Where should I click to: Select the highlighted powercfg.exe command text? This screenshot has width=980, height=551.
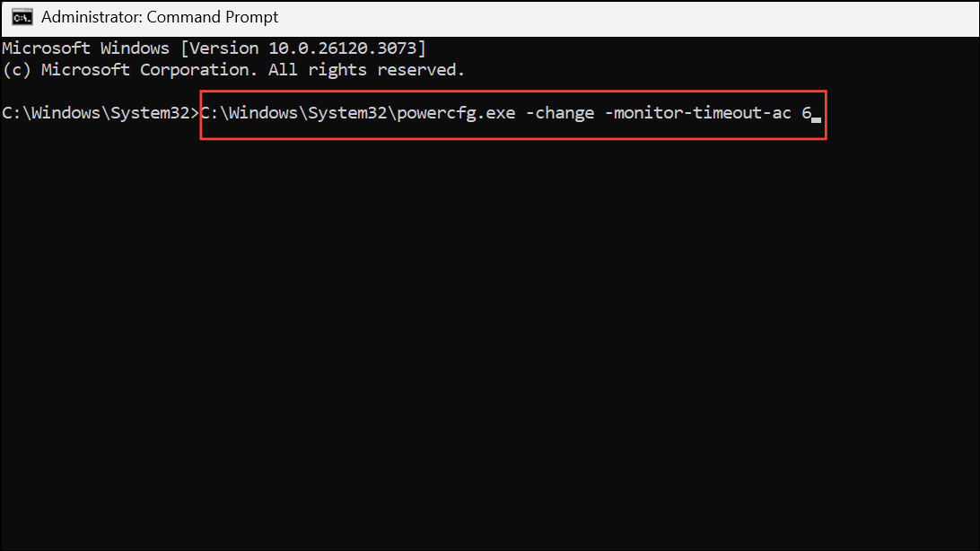[x=512, y=113]
